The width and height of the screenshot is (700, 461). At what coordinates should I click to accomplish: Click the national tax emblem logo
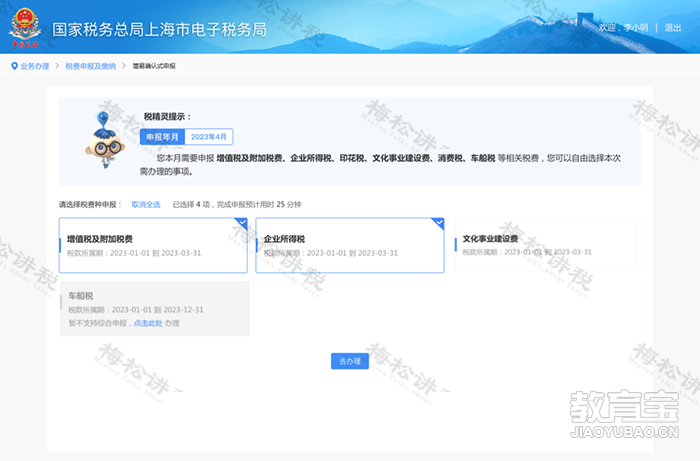point(25,28)
